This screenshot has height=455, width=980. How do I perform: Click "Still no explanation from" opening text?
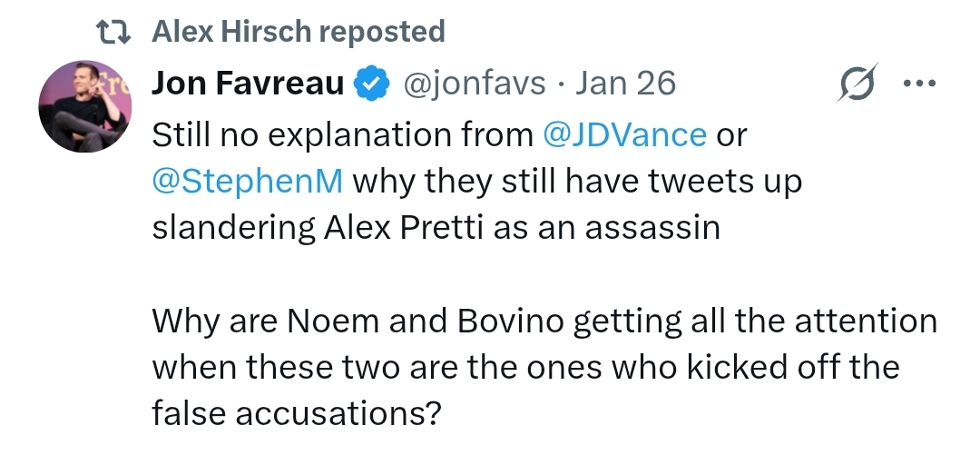pyautogui.click(x=342, y=134)
